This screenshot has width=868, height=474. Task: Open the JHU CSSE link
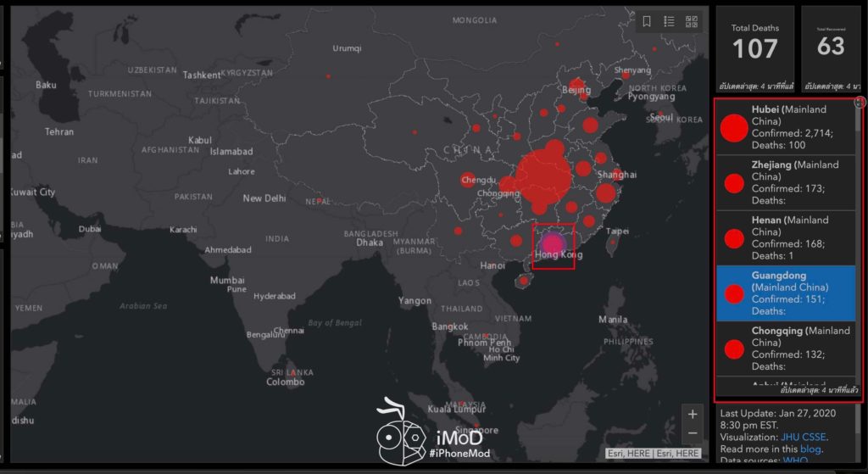coord(804,437)
